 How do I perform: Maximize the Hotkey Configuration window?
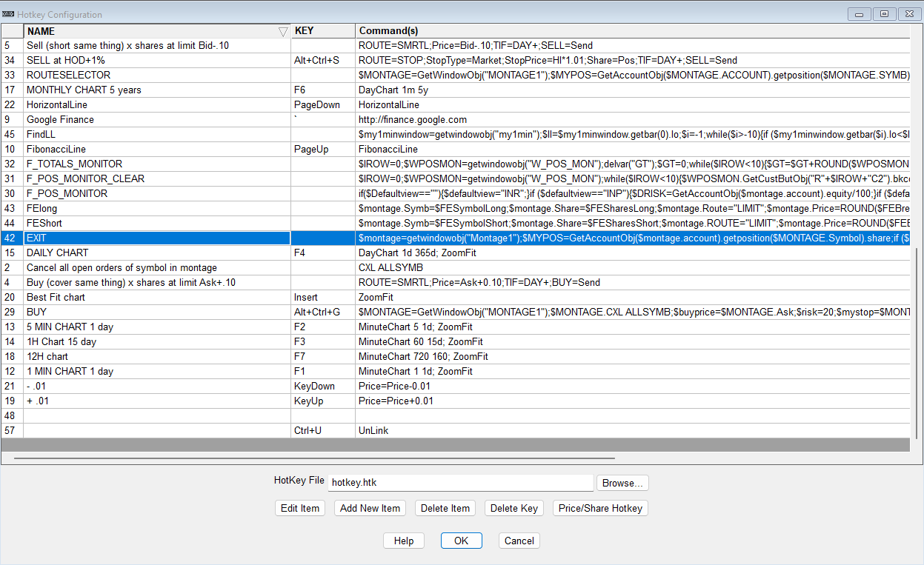point(884,14)
